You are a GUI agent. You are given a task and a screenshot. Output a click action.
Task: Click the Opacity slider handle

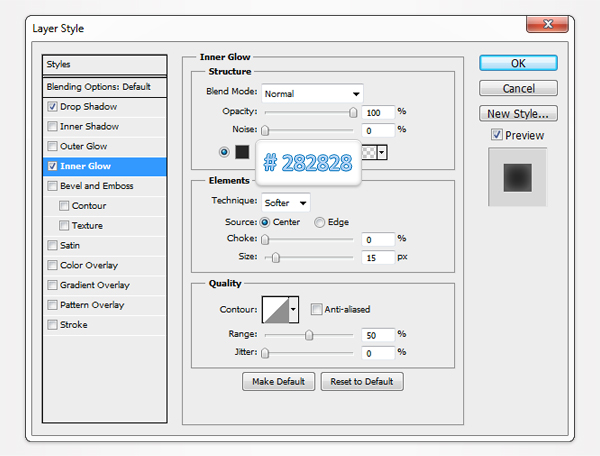coord(353,112)
